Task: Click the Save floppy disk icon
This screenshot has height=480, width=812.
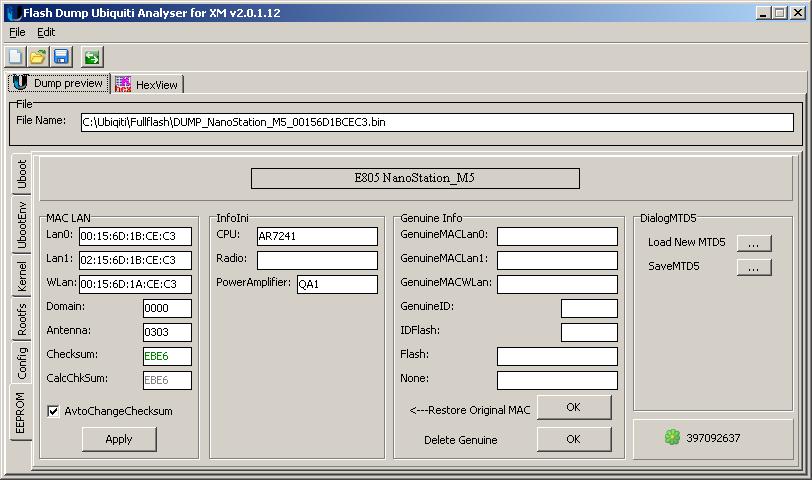Action: pos(61,56)
